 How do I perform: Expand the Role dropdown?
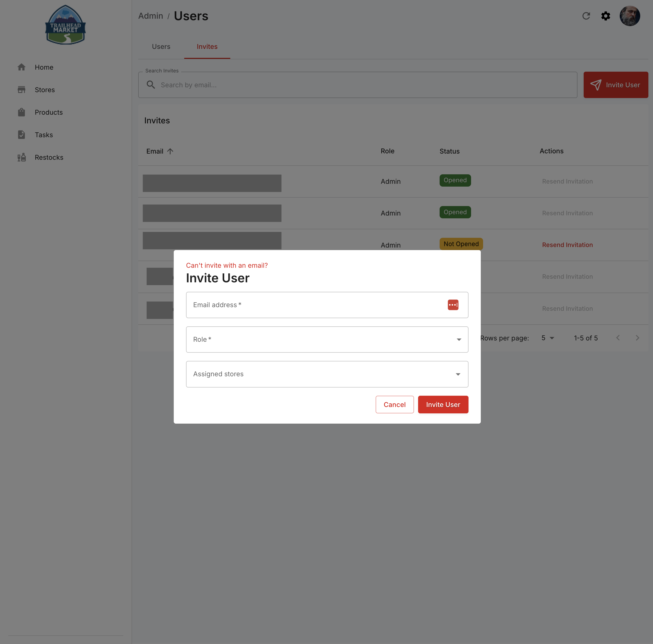point(327,339)
